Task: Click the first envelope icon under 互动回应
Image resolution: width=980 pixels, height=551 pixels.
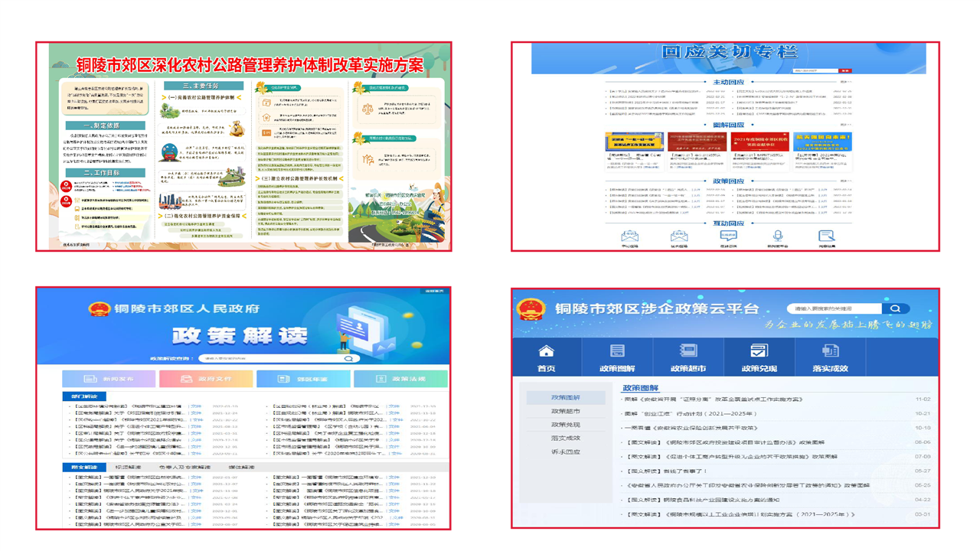Action: pos(629,236)
